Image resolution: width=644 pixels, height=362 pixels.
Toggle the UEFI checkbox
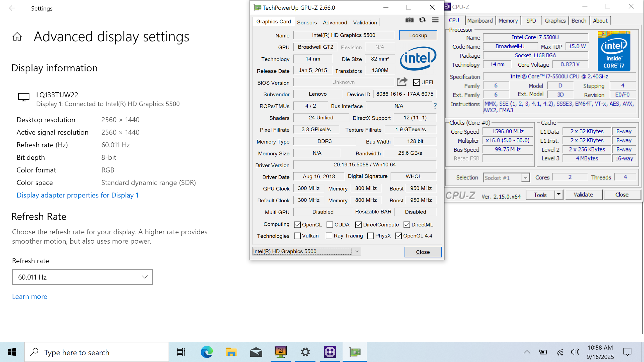coord(416,82)
